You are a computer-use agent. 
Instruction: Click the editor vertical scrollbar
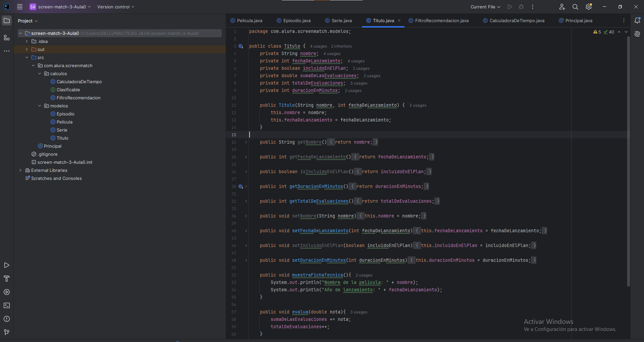[629, 161]
